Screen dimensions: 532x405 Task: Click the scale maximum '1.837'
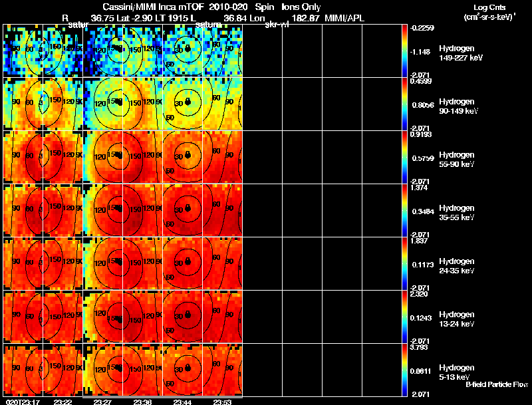(x=419, y=241)
